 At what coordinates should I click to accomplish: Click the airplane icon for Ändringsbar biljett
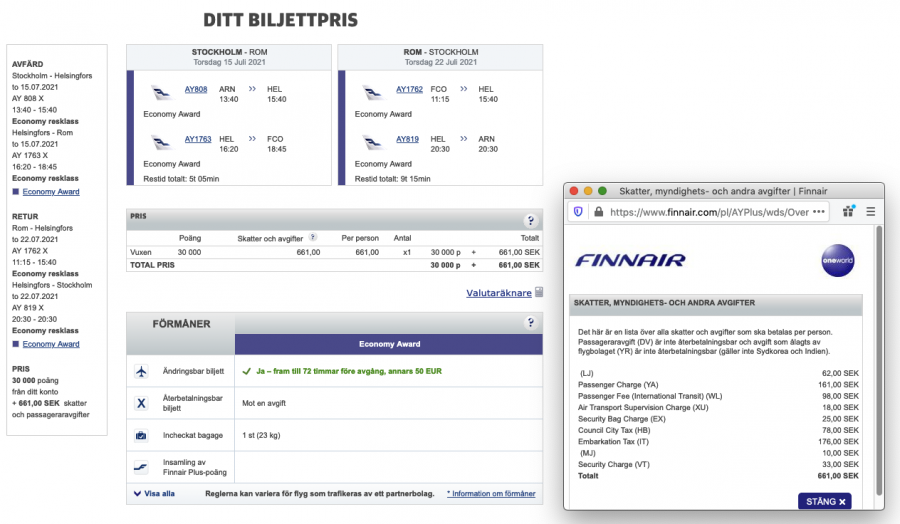click(x=142, y=371)
